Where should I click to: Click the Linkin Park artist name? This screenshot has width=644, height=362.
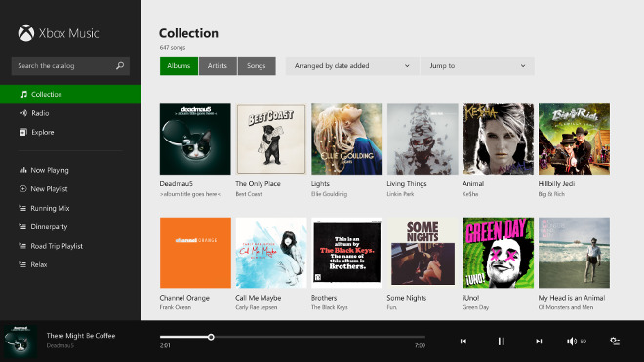click(400, 194)
